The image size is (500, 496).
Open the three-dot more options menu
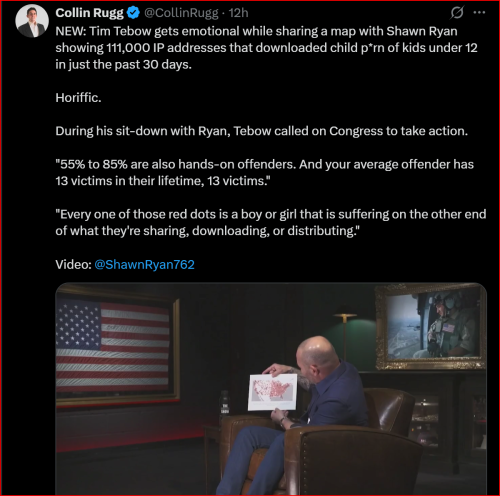click(x=479, y=13)
